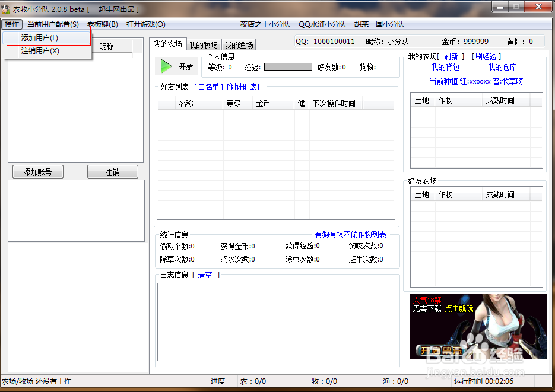Open 我的背包 link
Viewport: 555px width, 392px height.
tap(445, 67)
